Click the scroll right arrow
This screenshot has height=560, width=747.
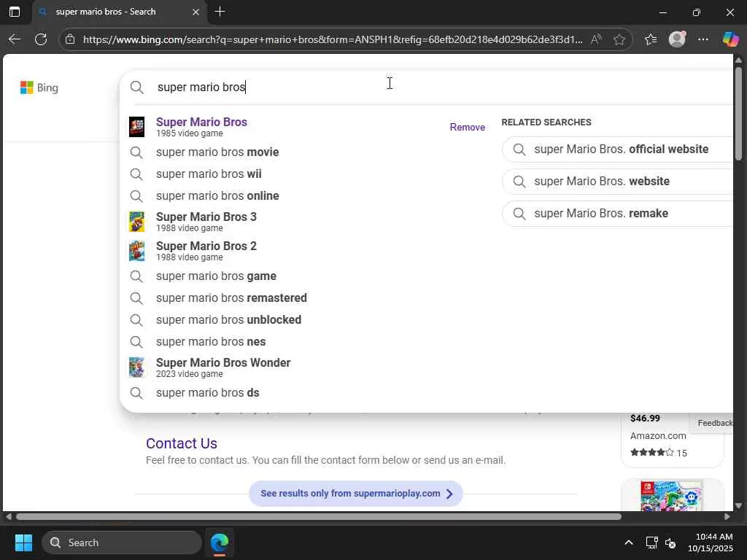pyautogui.click(x=727, y=517)
